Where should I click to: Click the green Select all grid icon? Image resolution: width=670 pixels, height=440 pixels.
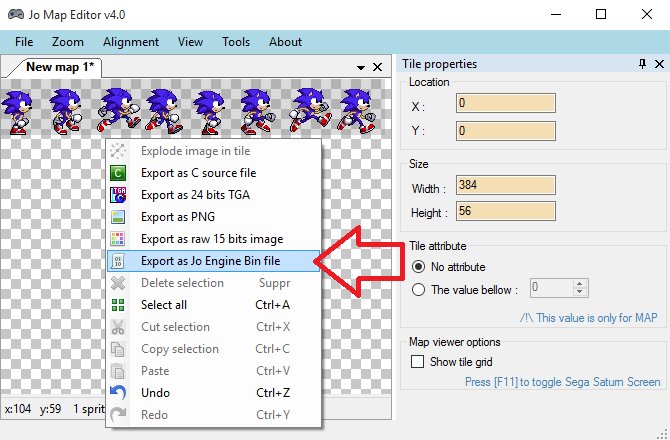click(118, 305)
